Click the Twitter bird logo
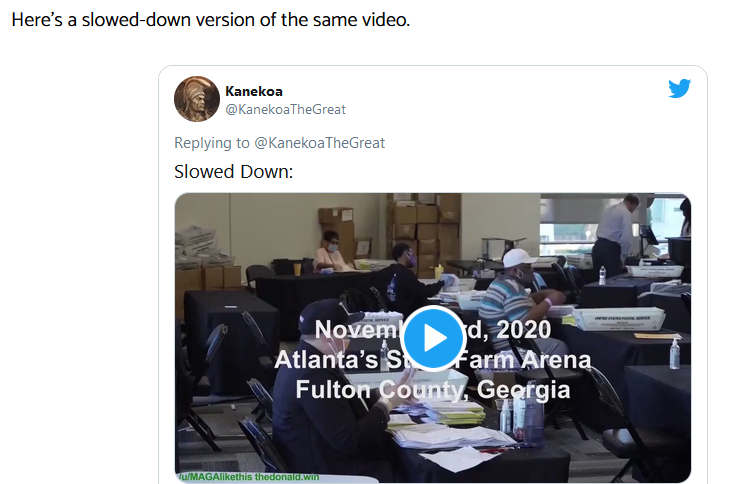This screenshot has width=747, height=484. coord(679,88)
